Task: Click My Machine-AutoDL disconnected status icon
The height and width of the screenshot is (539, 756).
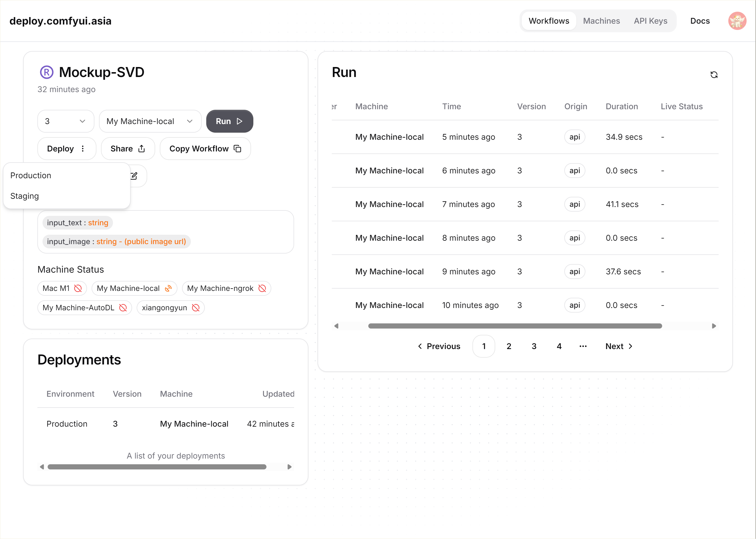Action: pos(123,308)
